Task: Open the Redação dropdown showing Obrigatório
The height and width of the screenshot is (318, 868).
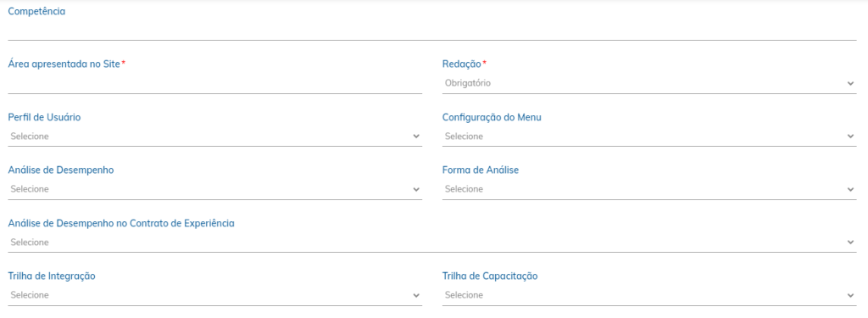Action: [649, 84]
